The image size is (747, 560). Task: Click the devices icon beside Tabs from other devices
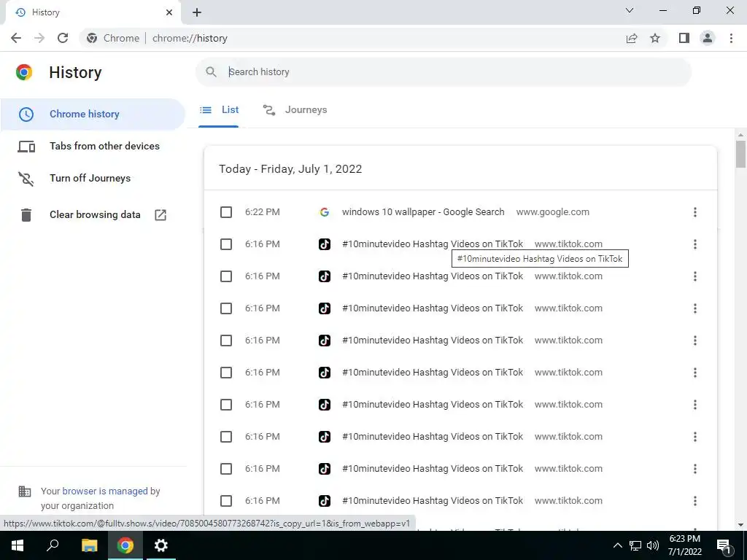(x=26, y=147)
